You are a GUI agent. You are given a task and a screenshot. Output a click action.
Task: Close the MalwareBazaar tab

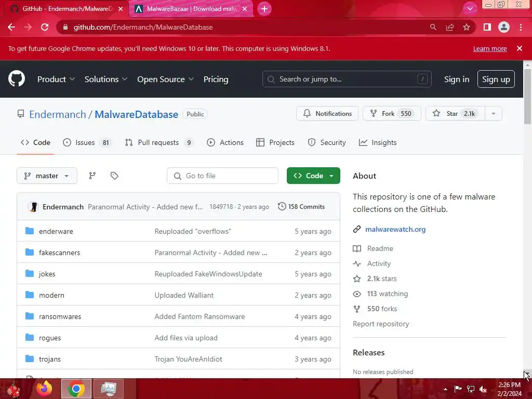(x=245, y=9)
